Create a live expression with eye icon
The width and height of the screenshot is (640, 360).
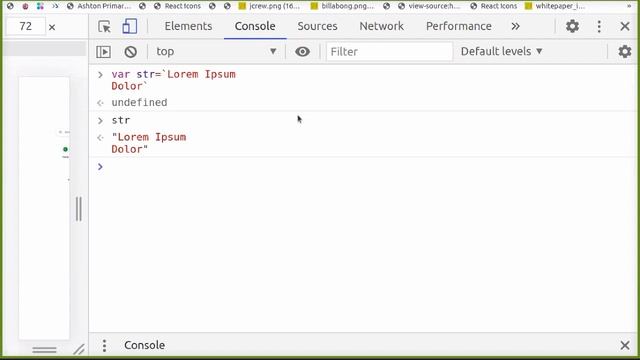[302, 52]
